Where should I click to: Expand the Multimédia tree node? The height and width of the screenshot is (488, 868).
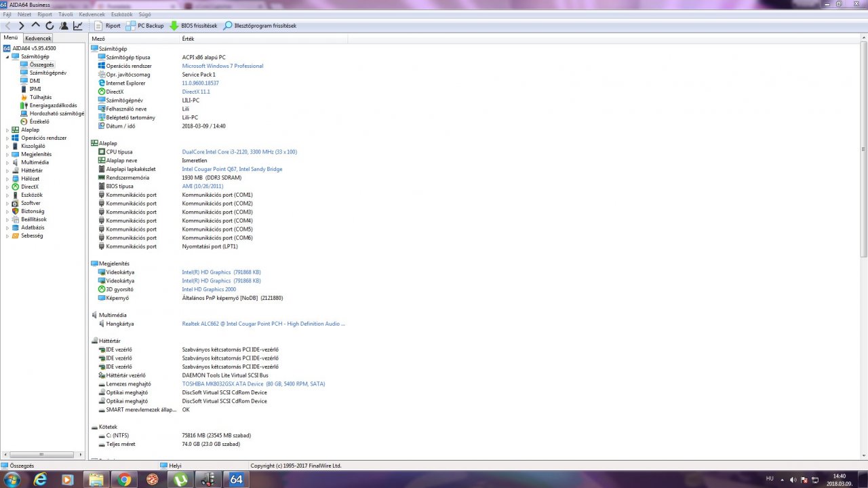(7, 162)
